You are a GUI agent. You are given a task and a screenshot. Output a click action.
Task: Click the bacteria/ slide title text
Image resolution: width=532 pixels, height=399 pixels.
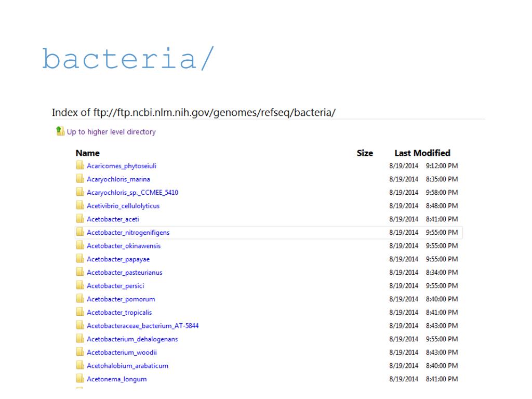point(128,58)
